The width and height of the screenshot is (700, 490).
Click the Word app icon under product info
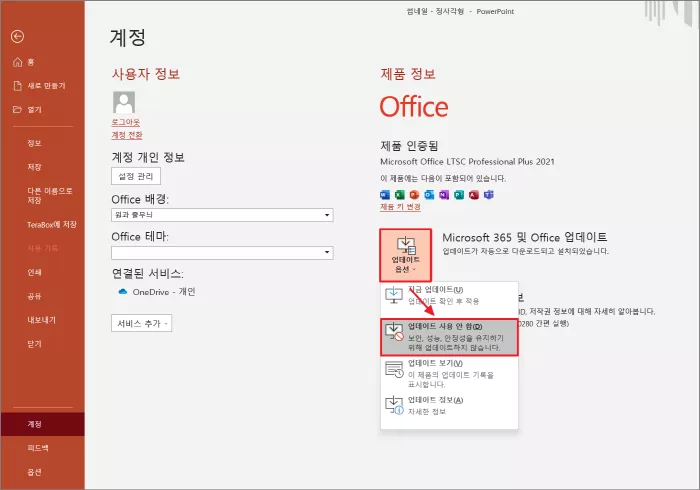384,195
